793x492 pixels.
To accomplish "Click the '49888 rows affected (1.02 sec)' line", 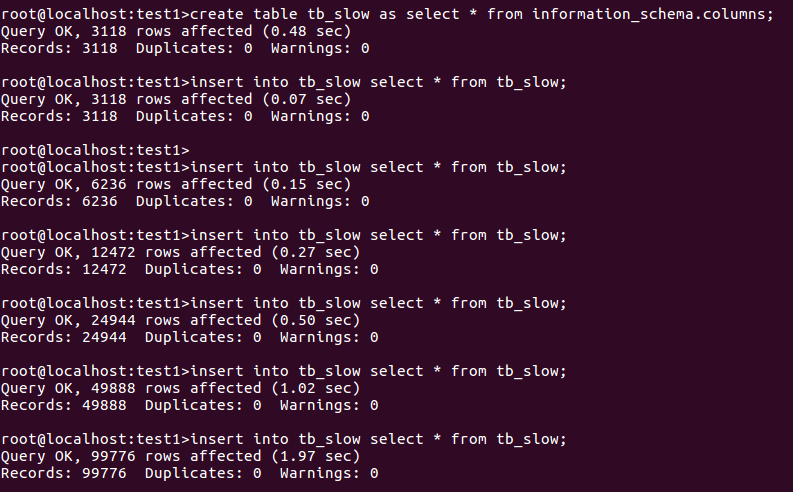I will click(181, 388).
